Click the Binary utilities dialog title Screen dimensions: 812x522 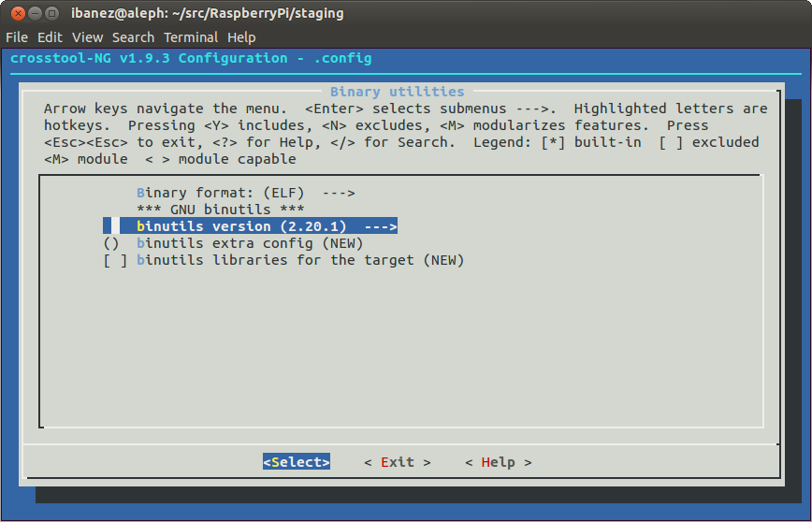(398, 92)
